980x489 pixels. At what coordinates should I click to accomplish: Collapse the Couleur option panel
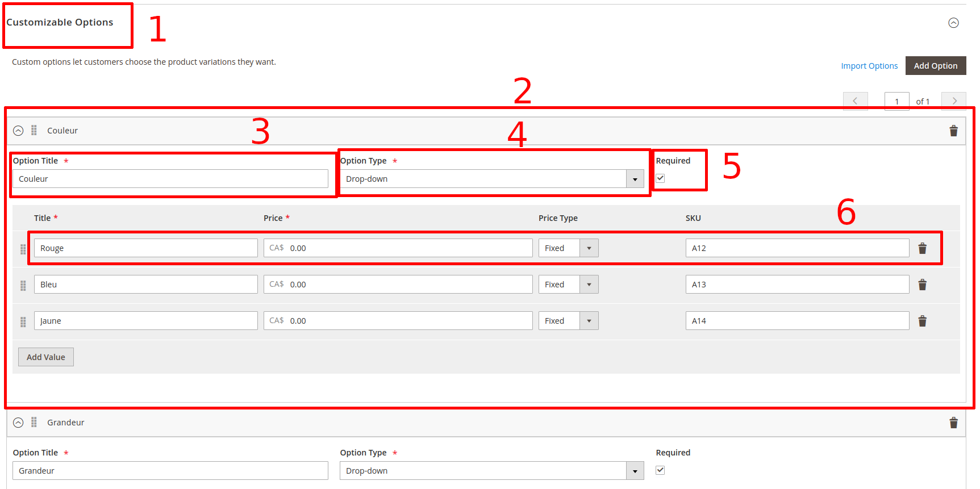pos(18,131)
